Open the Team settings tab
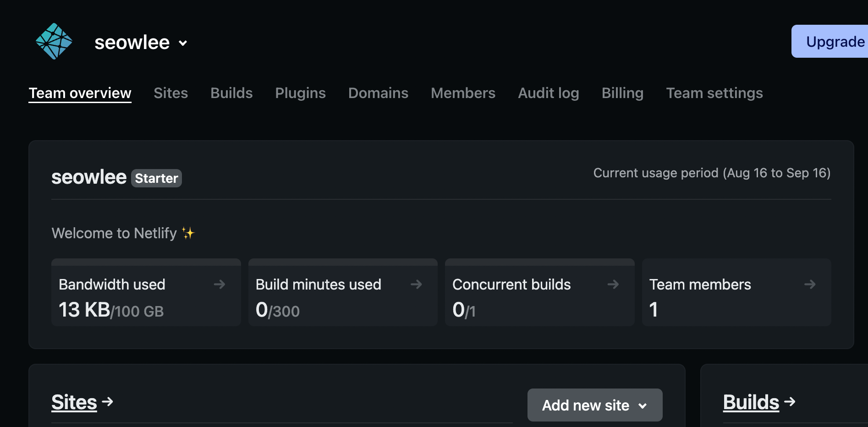The height and width of the screenshot is (427, 868). [x=714, y=93]
